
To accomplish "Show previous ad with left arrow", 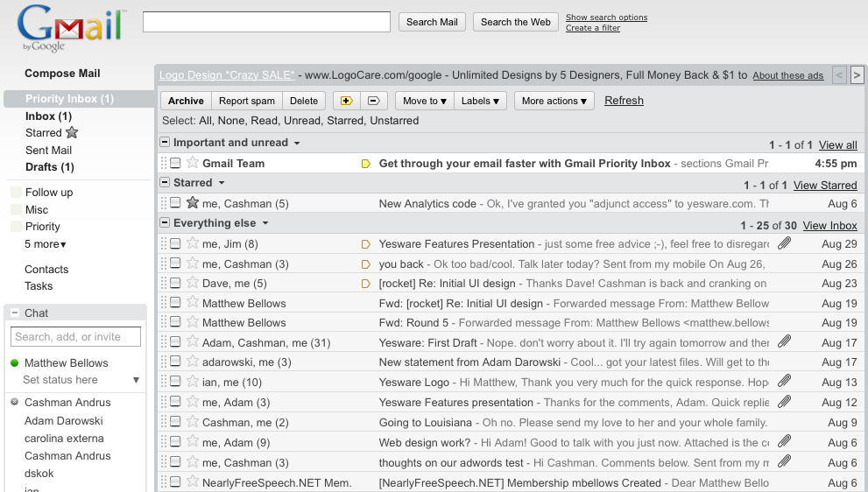I will pos(839,74).
